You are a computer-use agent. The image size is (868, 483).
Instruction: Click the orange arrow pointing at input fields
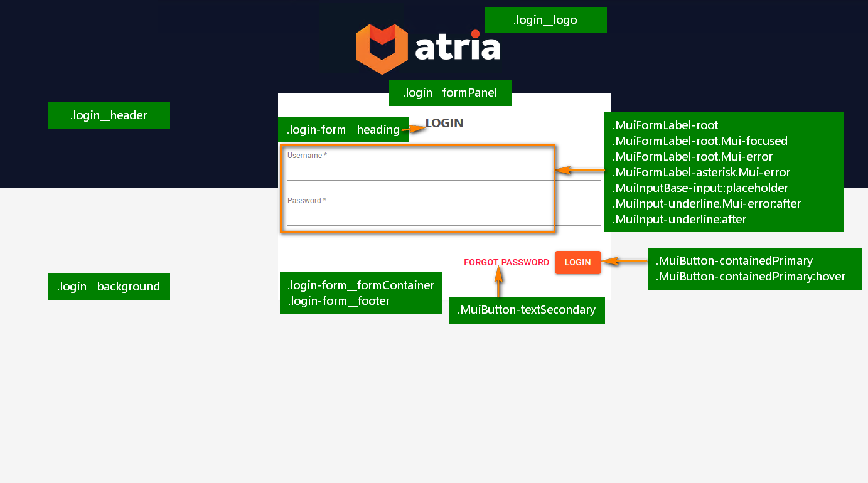[580, 170]
